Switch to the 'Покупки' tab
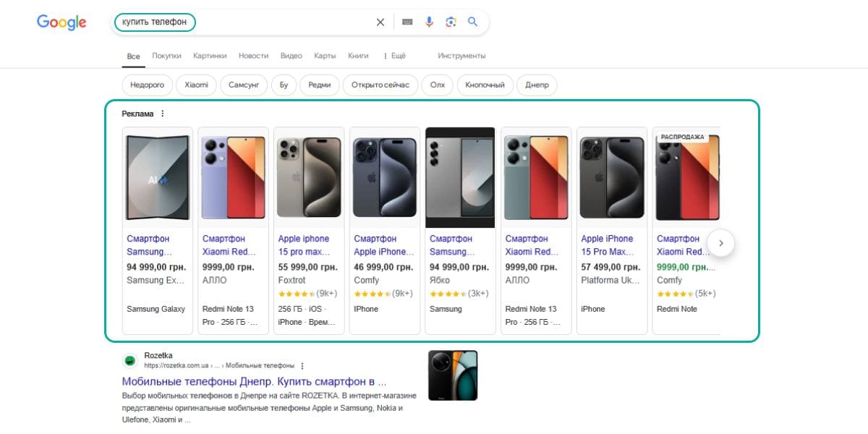Image resolution: width=868 pixels, height=434 pixels. [x=166, y=56]
